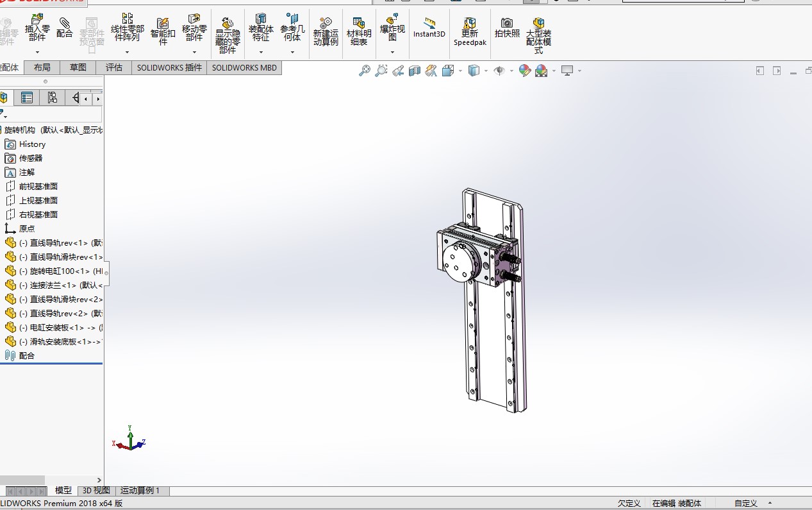
Task: Switch to the 3D 视图 bottom tab
Action: coord(96,491)
